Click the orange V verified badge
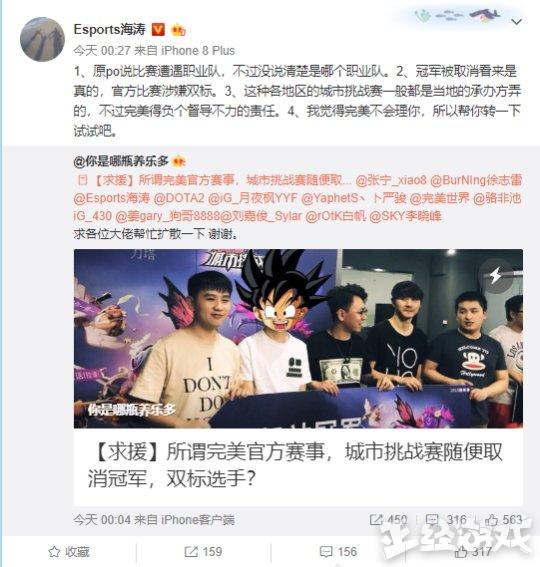The width and height of the screenshot is (540, 567). [x=157, y=29]
